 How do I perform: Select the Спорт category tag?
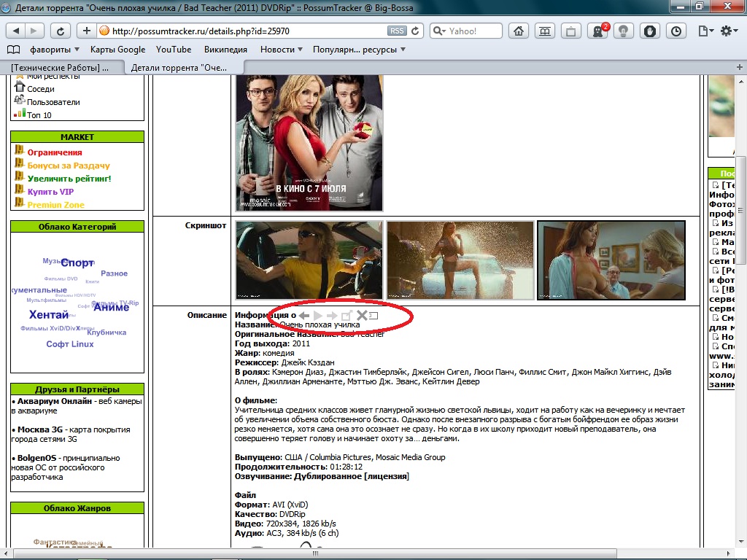[77, 262]
